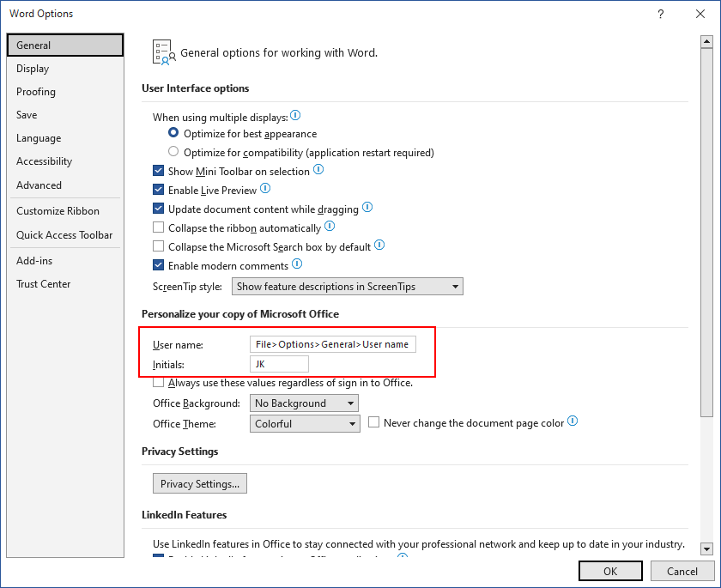Check Collapse the ribbon automatically

click(x=158, y=227)
